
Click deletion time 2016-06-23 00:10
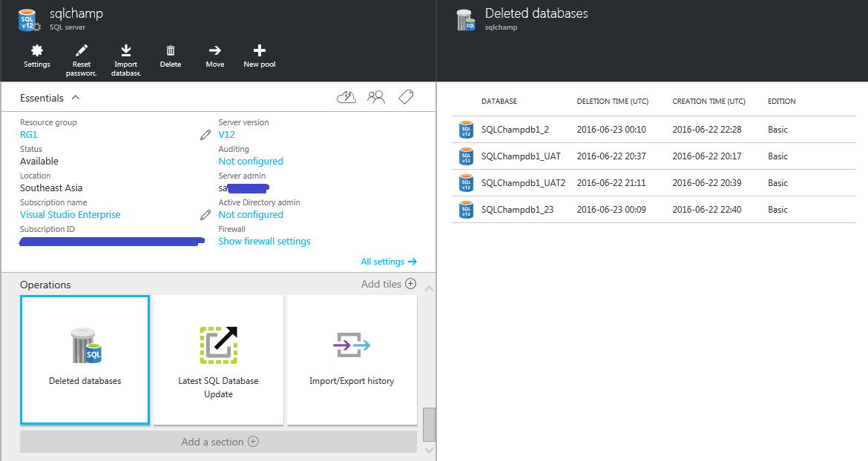click(x=611, y=130)
